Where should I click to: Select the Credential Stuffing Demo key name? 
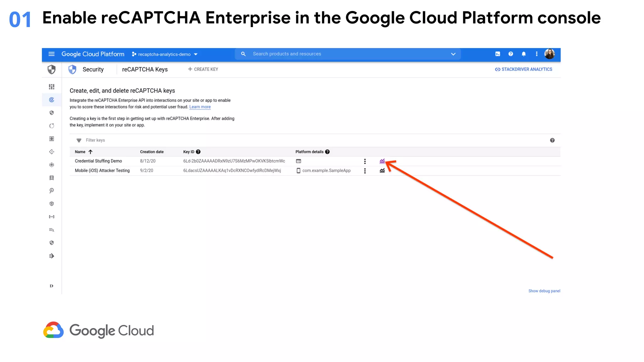[x=98, y=161]
